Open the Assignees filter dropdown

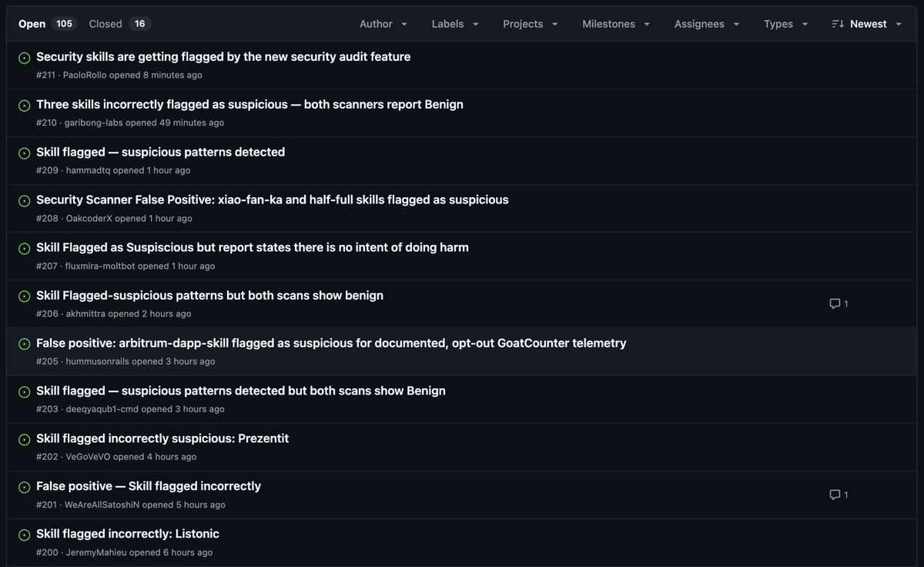pyautogui.click(x=707, y=24)
